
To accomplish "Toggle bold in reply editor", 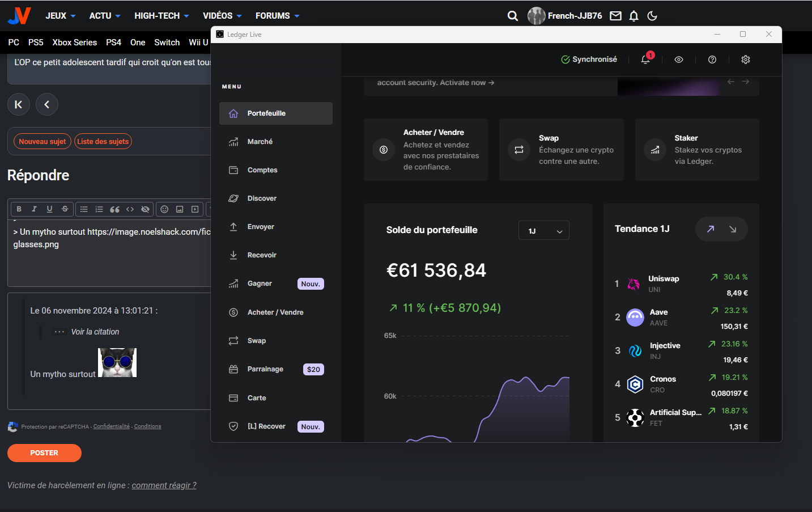I will pyautogui.click(x=19, y=209).
